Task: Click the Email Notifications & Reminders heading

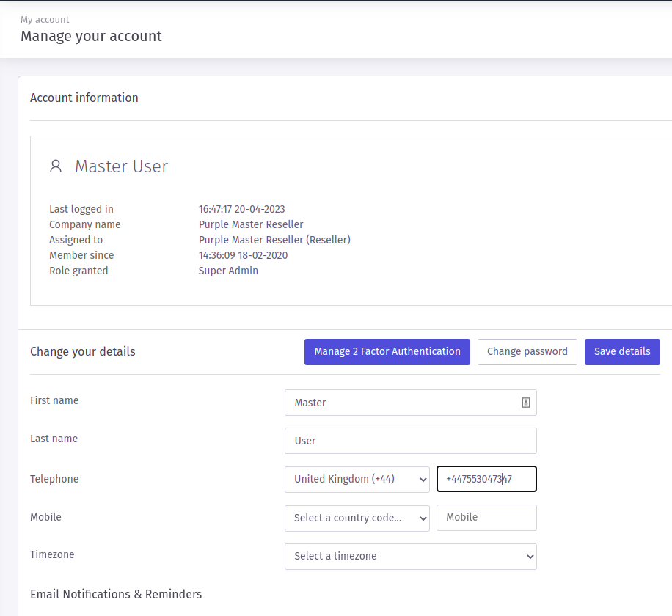Action: click(x=116, y=594)
